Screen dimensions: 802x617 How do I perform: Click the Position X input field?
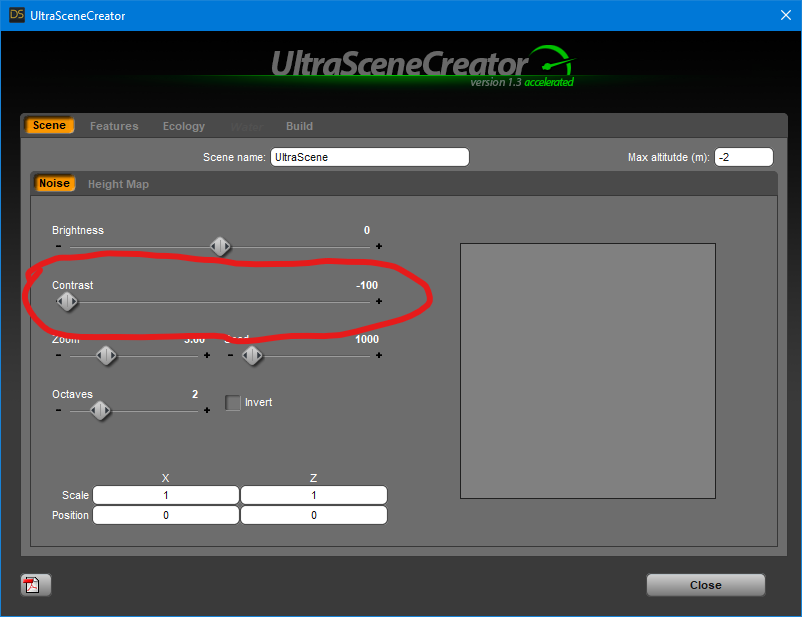tap(166, 515)
